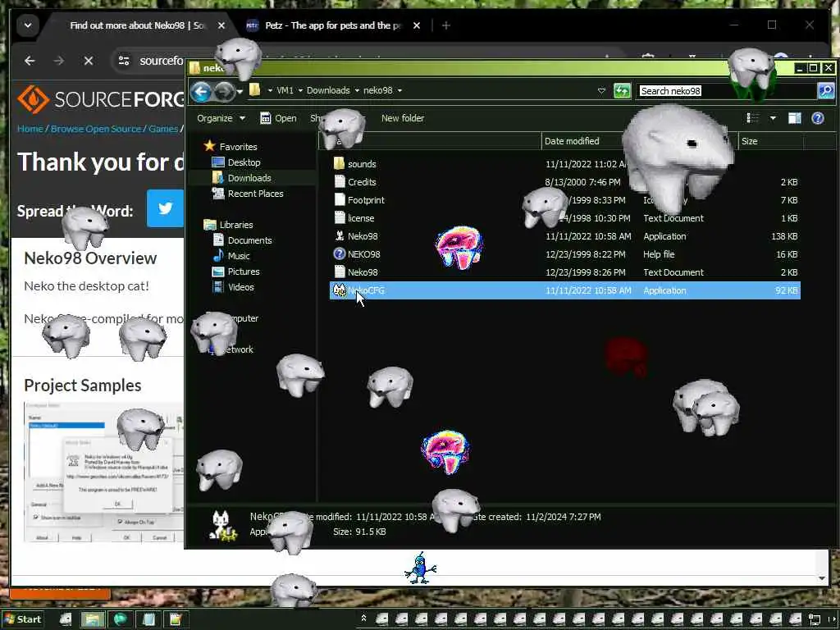840x630 pixels.
Task: Sort files by the Size column
Action: tap(770, 141)
